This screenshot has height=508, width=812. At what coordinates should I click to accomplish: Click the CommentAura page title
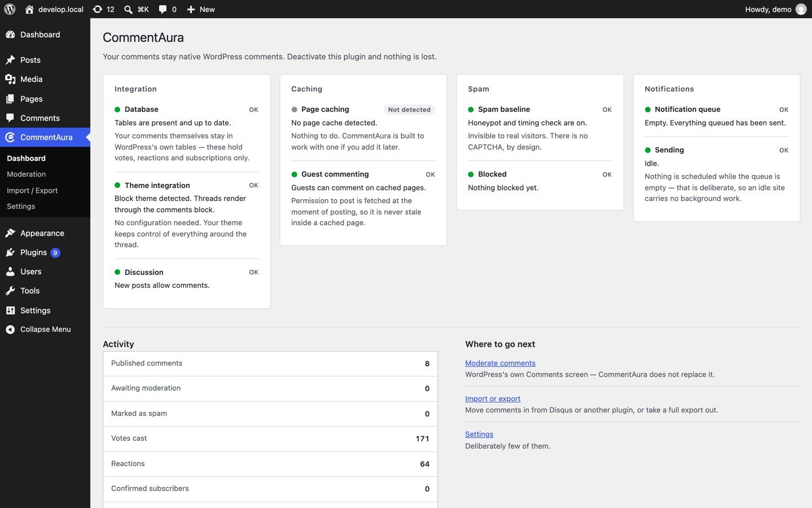coord(143,37)
